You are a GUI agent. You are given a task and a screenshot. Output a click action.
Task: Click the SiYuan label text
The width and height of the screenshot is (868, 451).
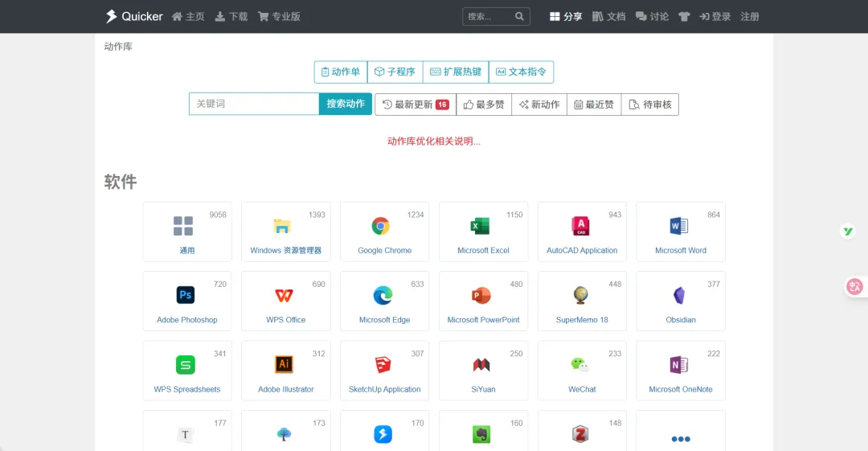(x=483, y=389)
